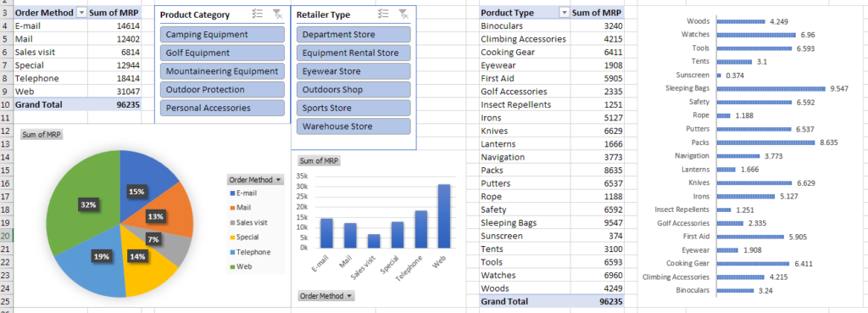Click Navigation axis label in horizontal bar chart
Image resolution: width=868 pixels, height=313 pixels.
pos(692,156)
